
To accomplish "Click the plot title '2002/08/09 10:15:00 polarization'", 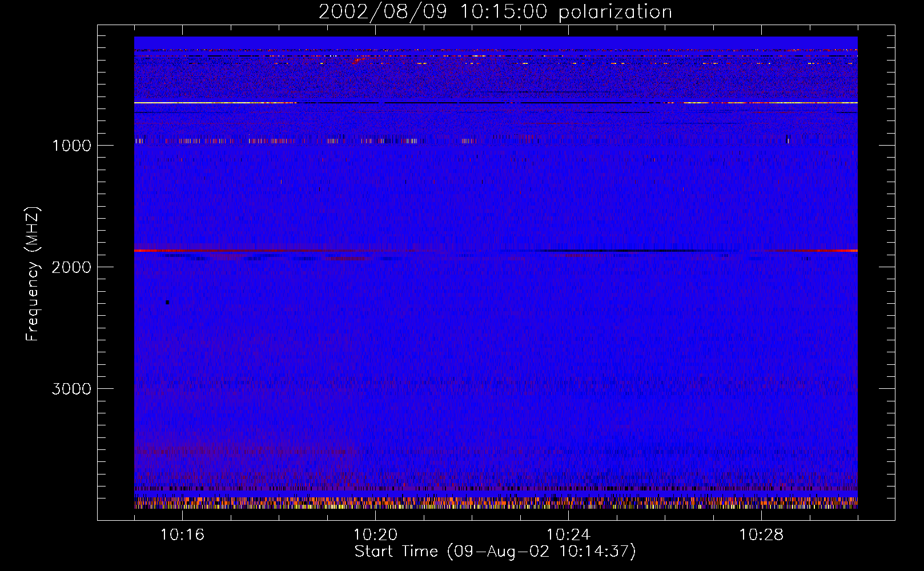I will [x=495, y=12].
